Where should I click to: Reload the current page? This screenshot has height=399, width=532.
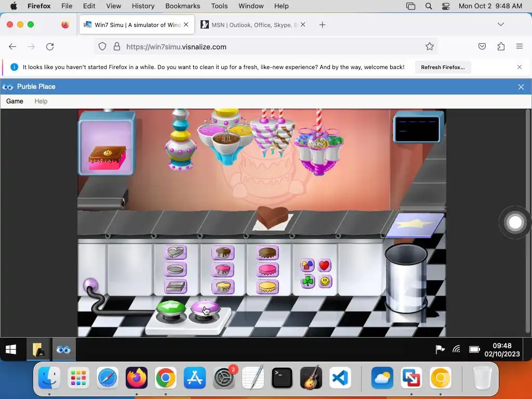[x=50, y=46]
